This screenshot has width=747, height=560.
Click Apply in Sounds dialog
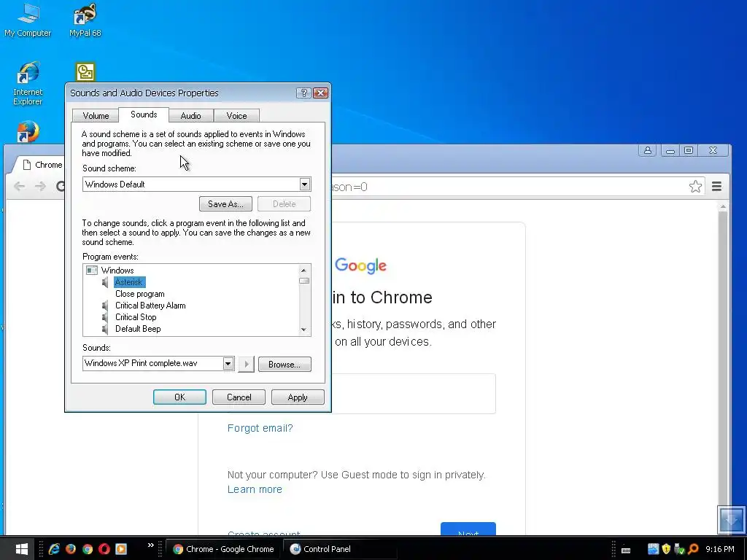pyautogui.click(x=298, y=397)
